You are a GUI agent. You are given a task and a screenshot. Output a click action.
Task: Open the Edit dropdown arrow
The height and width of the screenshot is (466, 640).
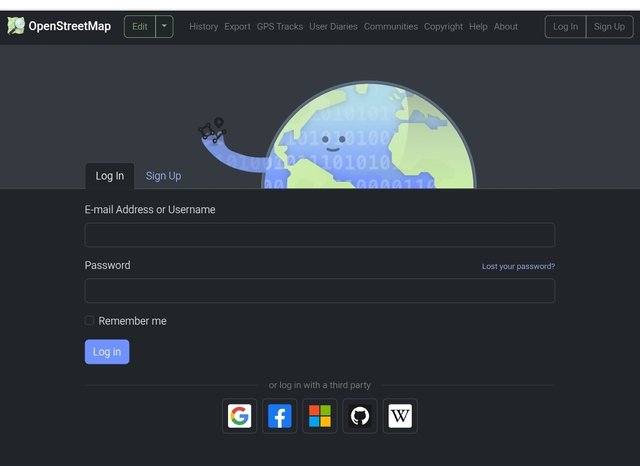click(x=164, y=27)
